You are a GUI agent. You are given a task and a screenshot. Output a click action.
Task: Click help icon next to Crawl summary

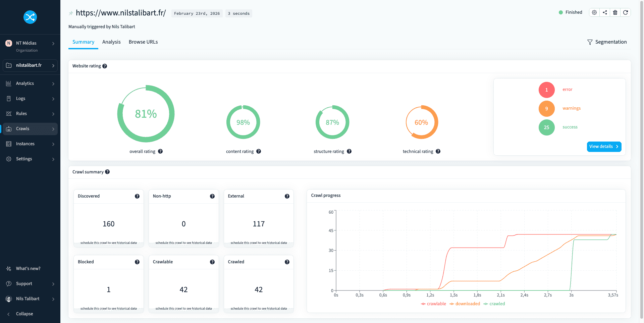point(107,172)
